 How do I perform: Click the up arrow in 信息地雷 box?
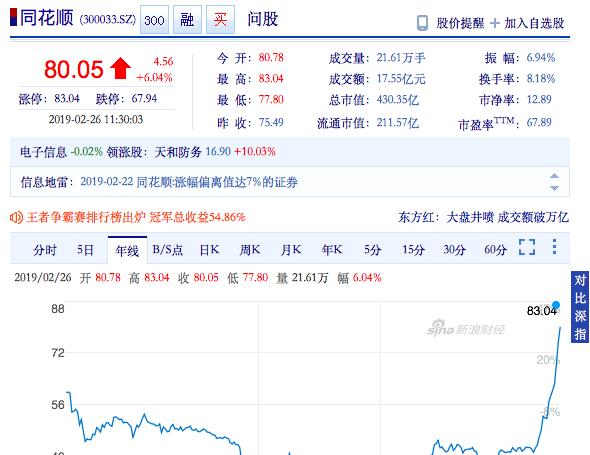(554, 176)
